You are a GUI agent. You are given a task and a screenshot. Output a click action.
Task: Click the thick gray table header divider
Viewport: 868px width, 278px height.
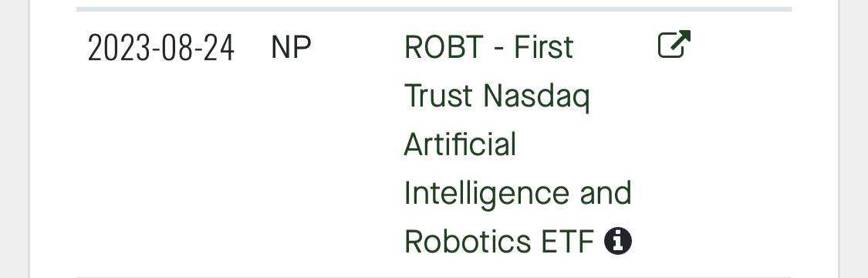[x=434, y=9]
